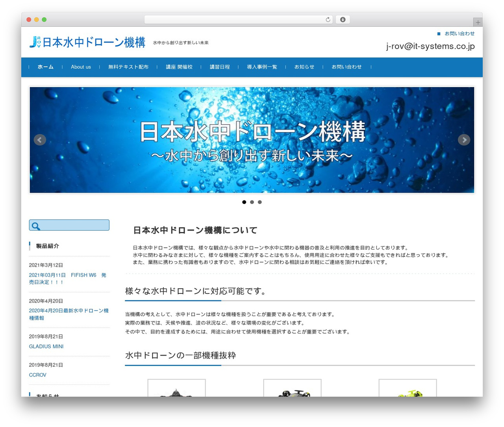504x427 pixels.
Task: Click the 様々な水中ドローンに対応可能です heading
Action: (196, 291)
